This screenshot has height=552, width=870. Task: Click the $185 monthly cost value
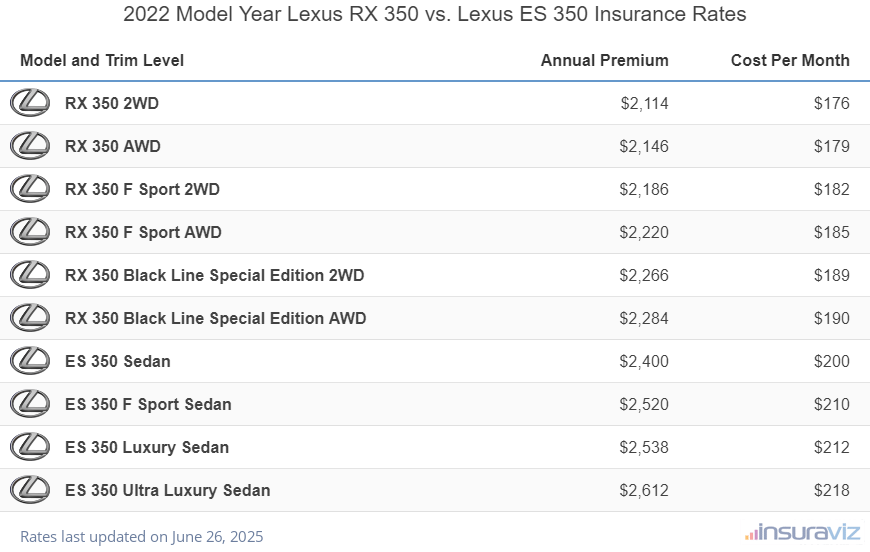832,232
